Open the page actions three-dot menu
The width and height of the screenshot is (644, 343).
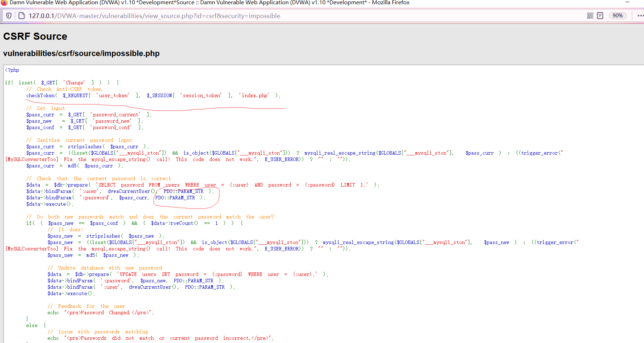point(640,16)
